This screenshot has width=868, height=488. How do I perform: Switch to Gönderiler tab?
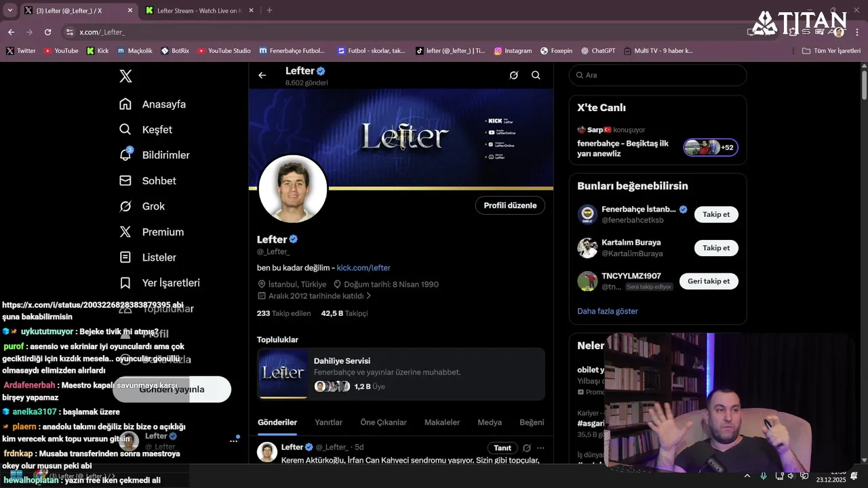tap(277, 422)
